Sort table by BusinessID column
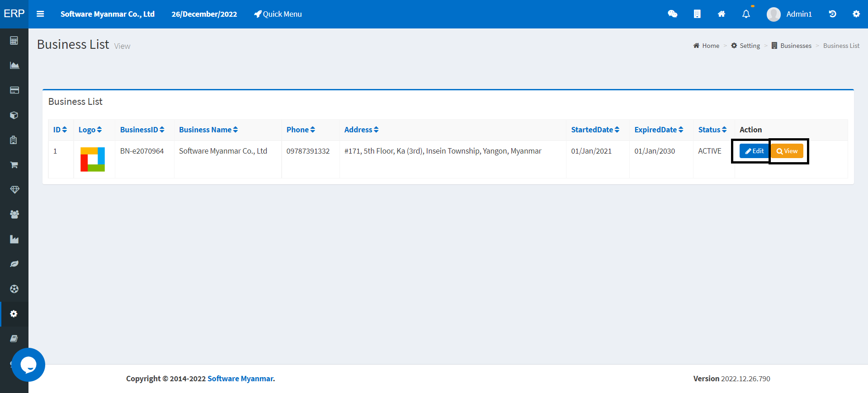This screenshot has width=868, height=393. click(x=142, y=130)
